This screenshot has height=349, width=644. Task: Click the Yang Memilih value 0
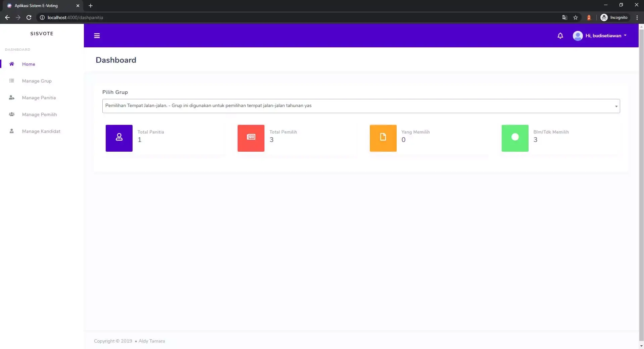(403, 140)
